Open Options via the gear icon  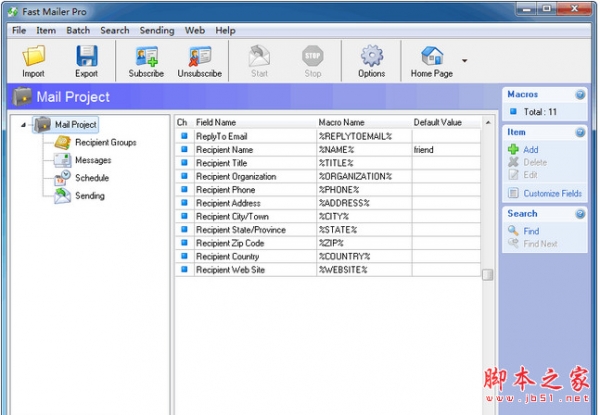point(372,56)
